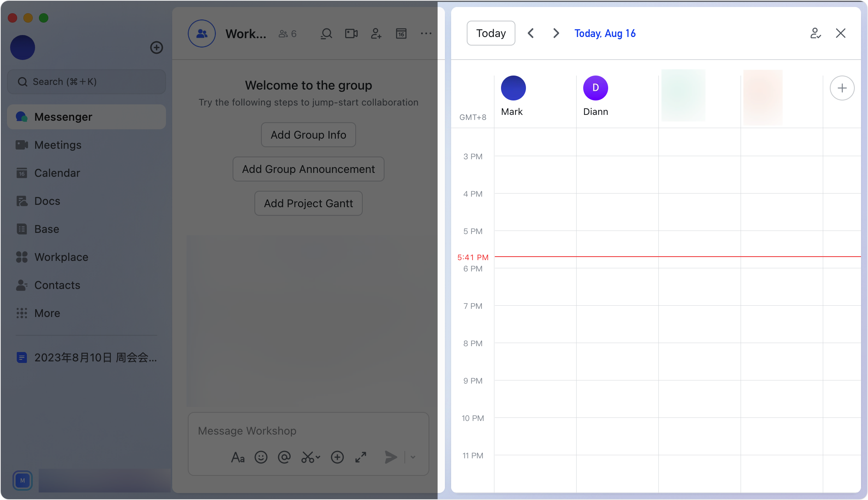Open Contacts in the sidebar

coord(86,285)
